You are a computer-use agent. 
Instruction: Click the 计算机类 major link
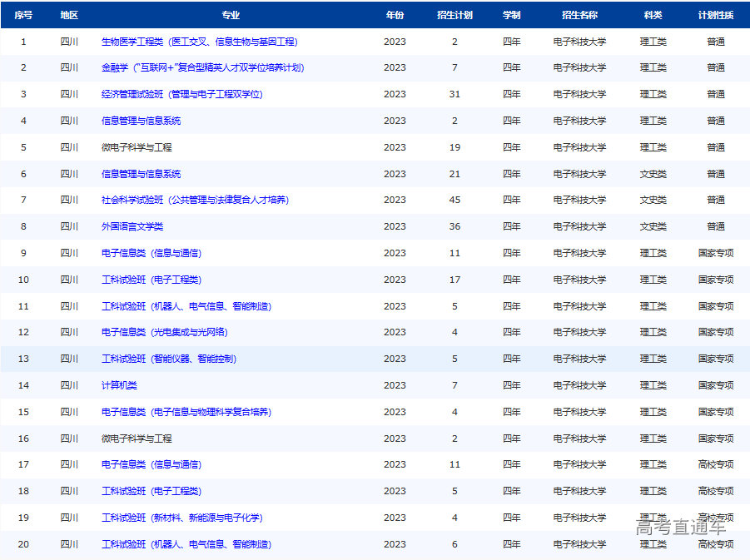coord(119,385)
